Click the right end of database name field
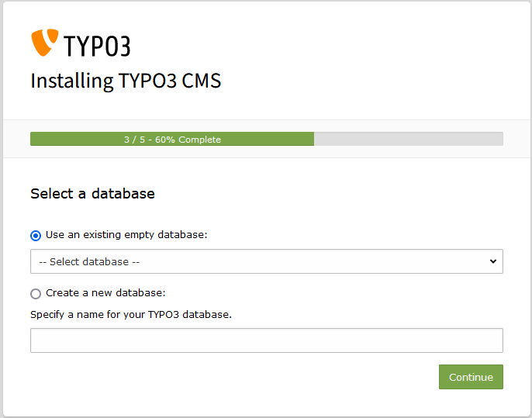This screenshot has width=532, height=418. [489, 340]
